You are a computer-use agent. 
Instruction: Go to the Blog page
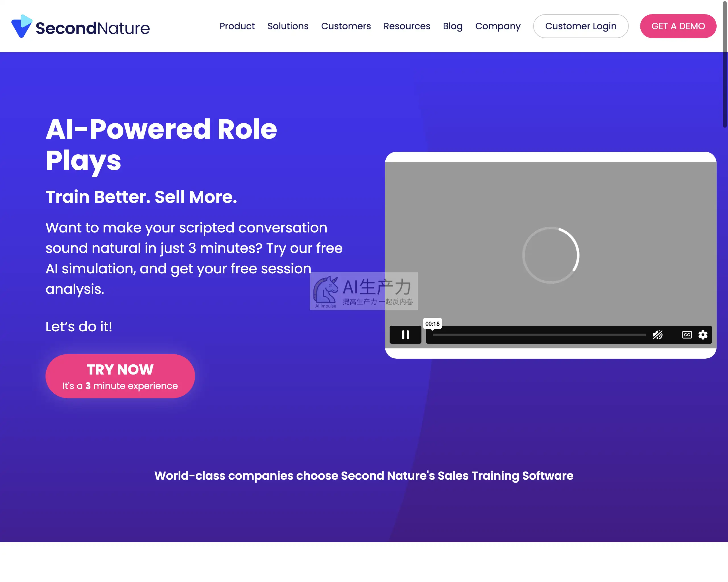tap(452, 26)
